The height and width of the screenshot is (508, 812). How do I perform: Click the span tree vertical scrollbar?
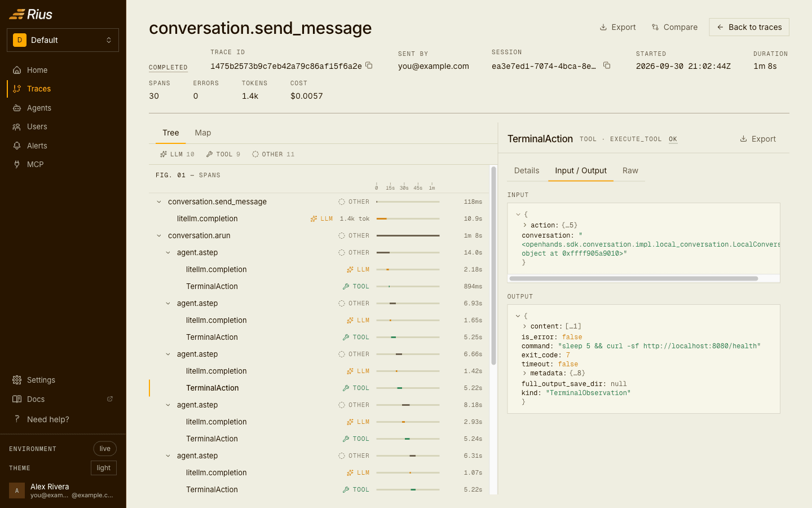pos(493,265)
